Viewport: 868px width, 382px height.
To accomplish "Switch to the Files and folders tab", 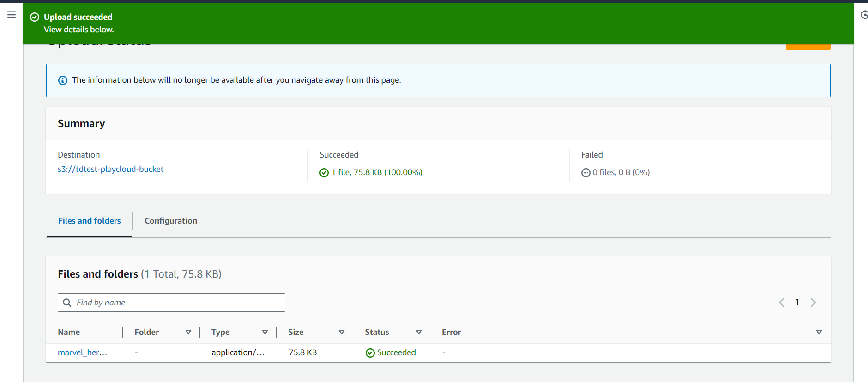I will [x=90, y=221].
